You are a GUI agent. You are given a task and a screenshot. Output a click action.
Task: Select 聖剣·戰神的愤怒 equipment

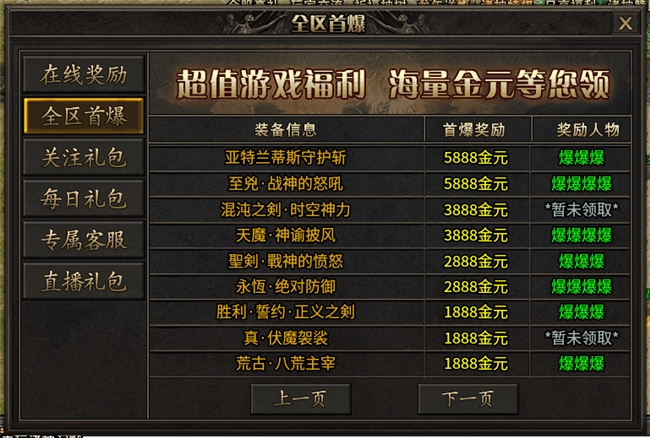(x=286, y=261)
